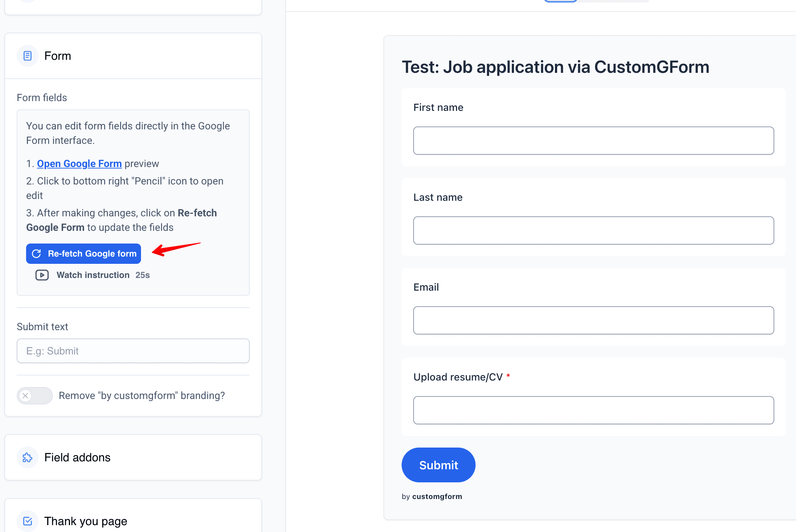The height and width of the screenshot is (532, 796).
Task: Collapse the Form settings section
Action: (x=133, y=56)
